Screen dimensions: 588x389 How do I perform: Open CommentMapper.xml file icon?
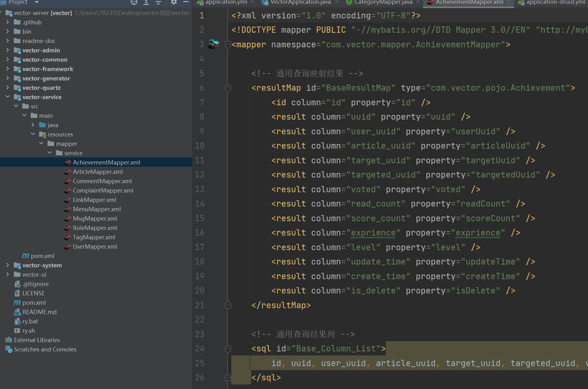(68, 181)
